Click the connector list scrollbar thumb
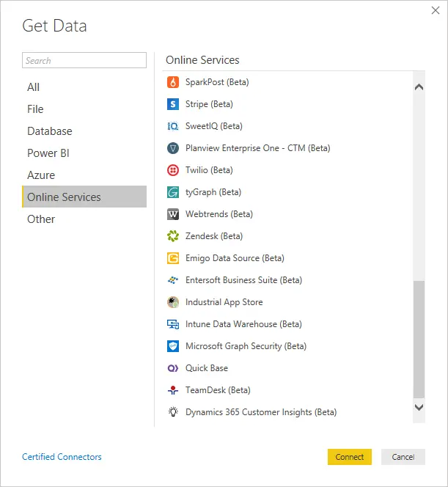 [419, 339]
